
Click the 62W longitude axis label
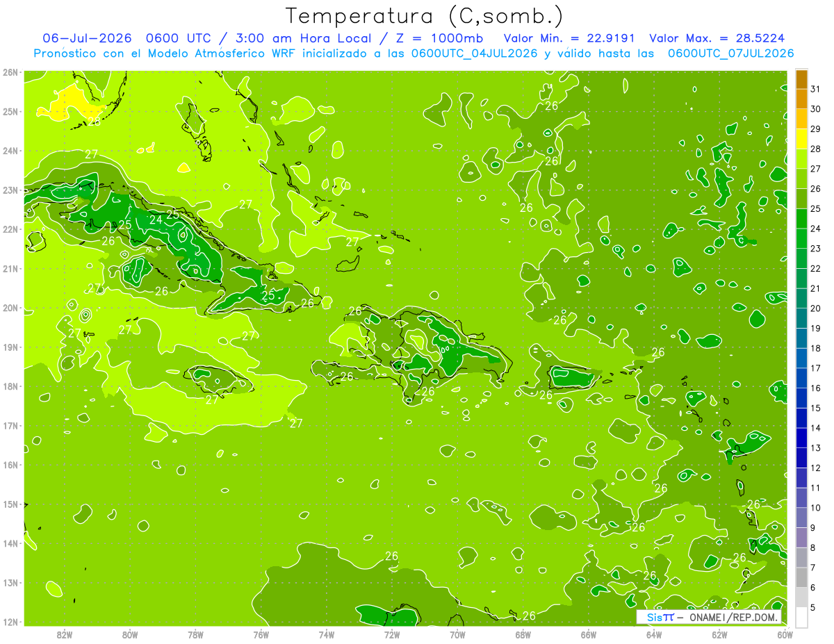(719, 634)
